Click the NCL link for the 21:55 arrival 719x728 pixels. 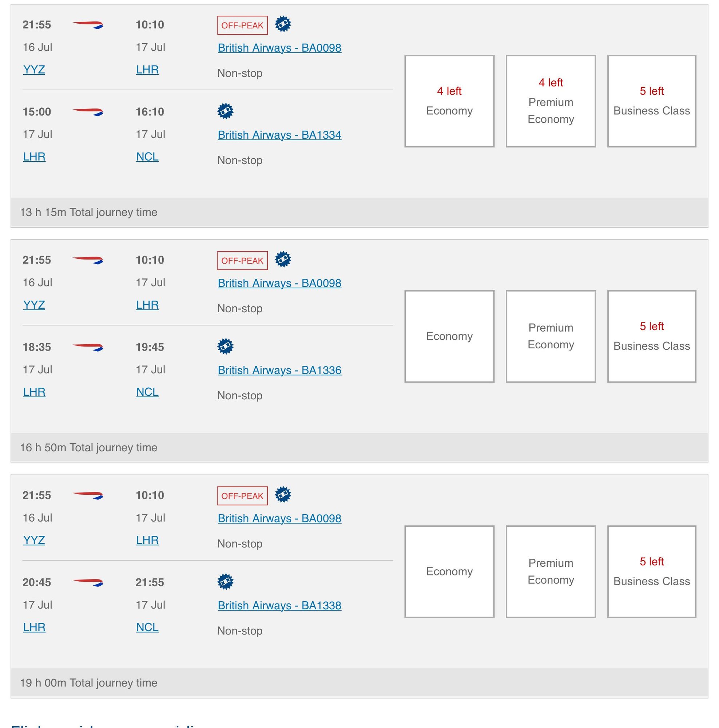147,627
